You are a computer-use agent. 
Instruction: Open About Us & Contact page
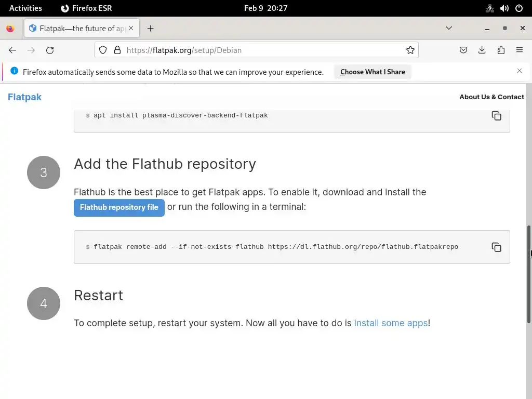pyautogui.click(x=491, y=97)
